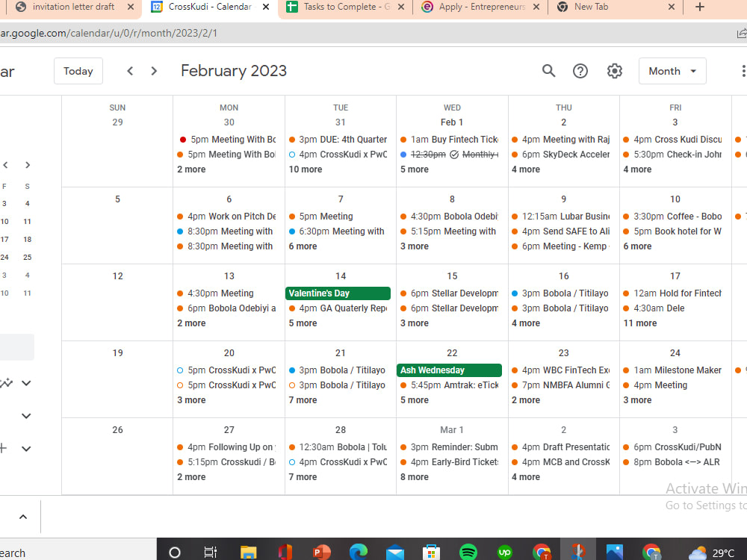This screenshot has width=747, height=560.
Task: Show 11 more events on Fri 17
Action: tap(640, 323)
